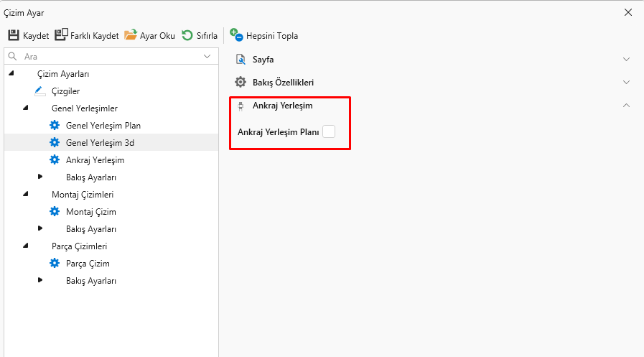This screenshot has height=357, width=644.
Task: Expand the Sayfa section chevron
Action: [x=626, y=60]
